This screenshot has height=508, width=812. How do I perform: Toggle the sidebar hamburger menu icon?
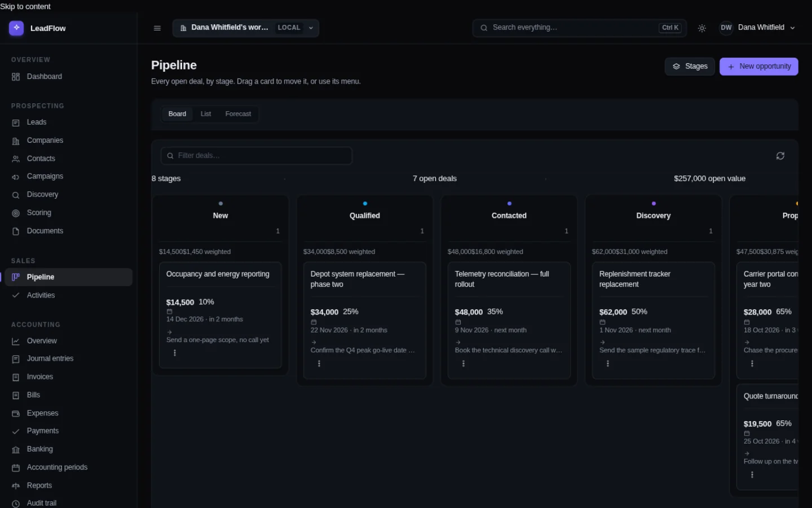coord(157,28)
